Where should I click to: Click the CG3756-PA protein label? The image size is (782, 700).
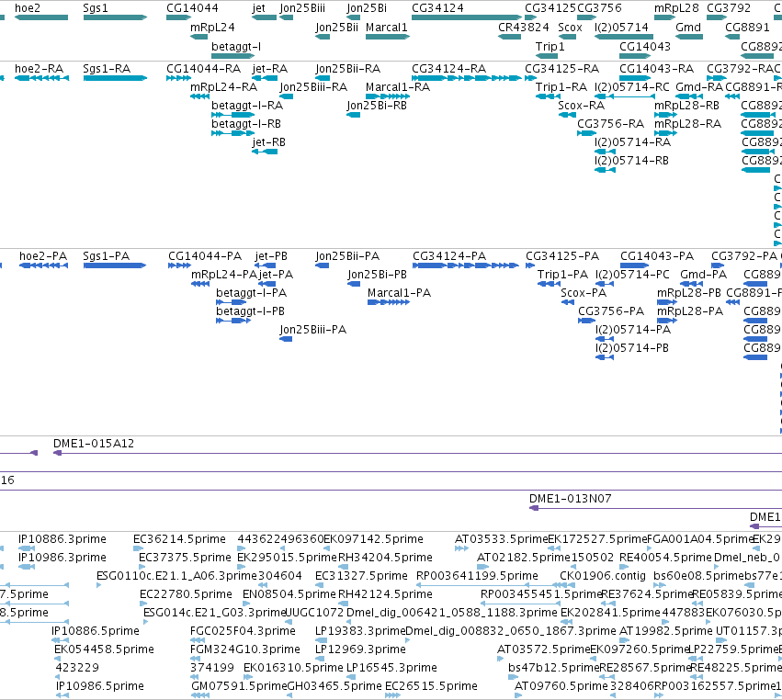pyautogui.click(x=611, y=310)
